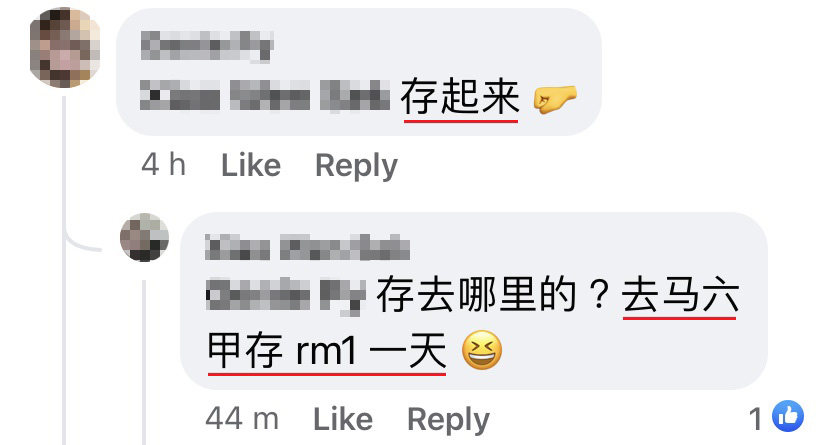Screen dimensions: 828x445
Task: Open the blurred name of reply author
Action: click(x=307, y=248)
